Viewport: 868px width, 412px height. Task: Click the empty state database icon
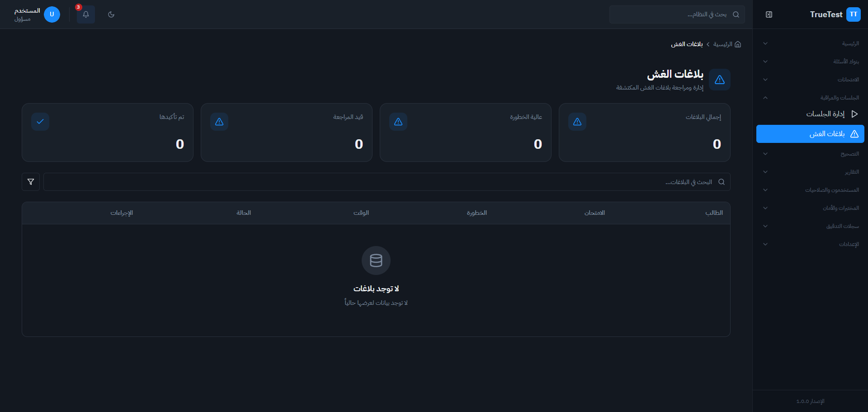[x=376, y=260]
